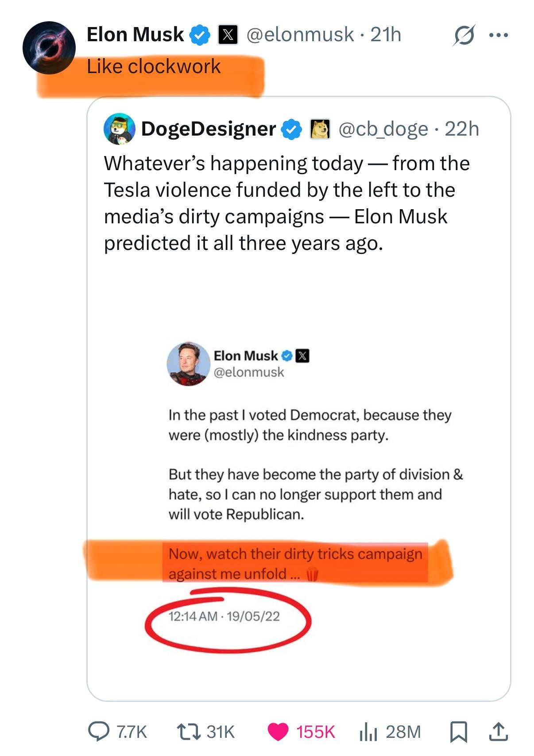Open the quoted post's text body
Screen dimensions: 534x756
pos(286,203)
